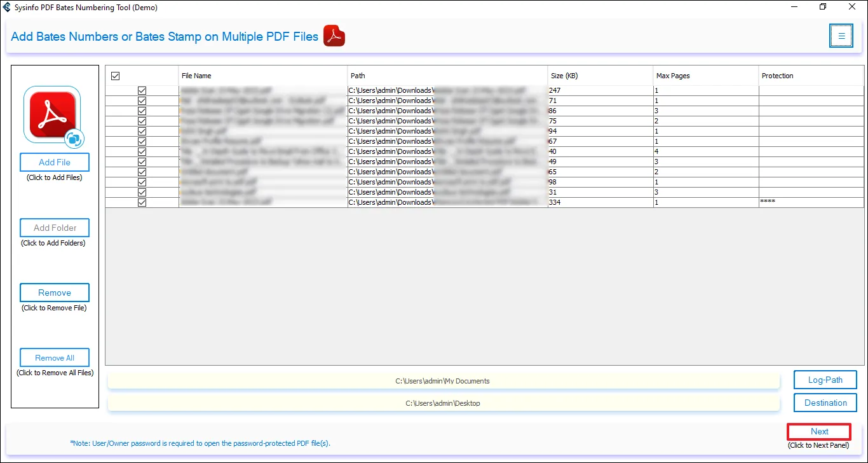
Task: Choose the Remove button
Action: [x=55, y=293]
